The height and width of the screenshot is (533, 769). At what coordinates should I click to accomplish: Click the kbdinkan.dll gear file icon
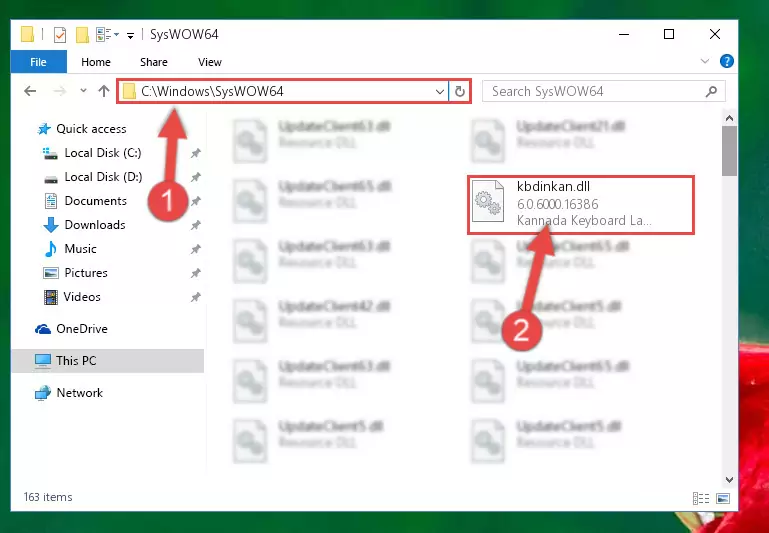pos(488,202)
